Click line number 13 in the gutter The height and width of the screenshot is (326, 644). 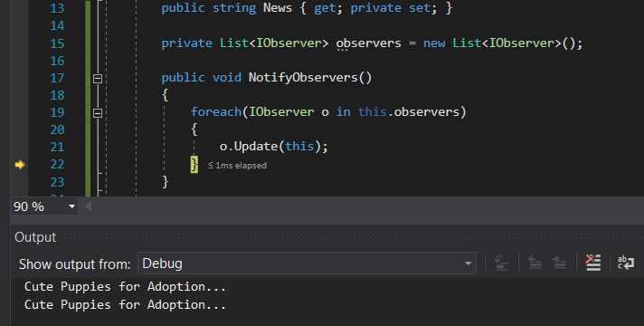[57, 8]
